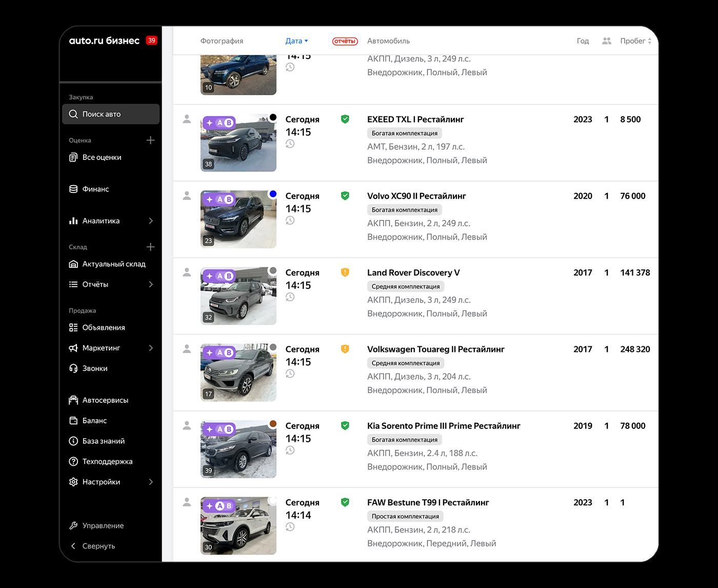The width and height of the screenshot is (718, 588).
Task: Click the blue color dot on Volvo photo
Action: [x=273, y=194]
